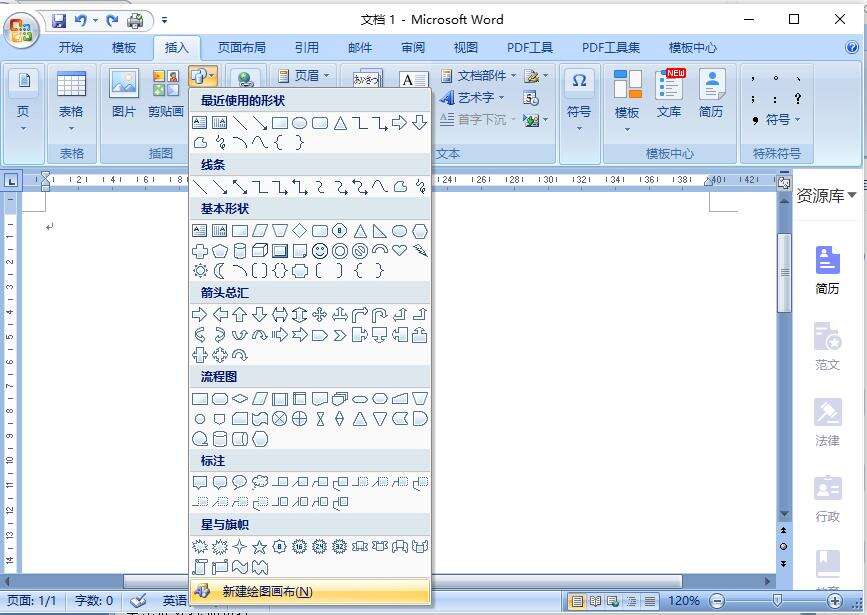Pick the right triangle in Basic Shapes
Viewport: 867px width, 615px height.
[379, 231]
